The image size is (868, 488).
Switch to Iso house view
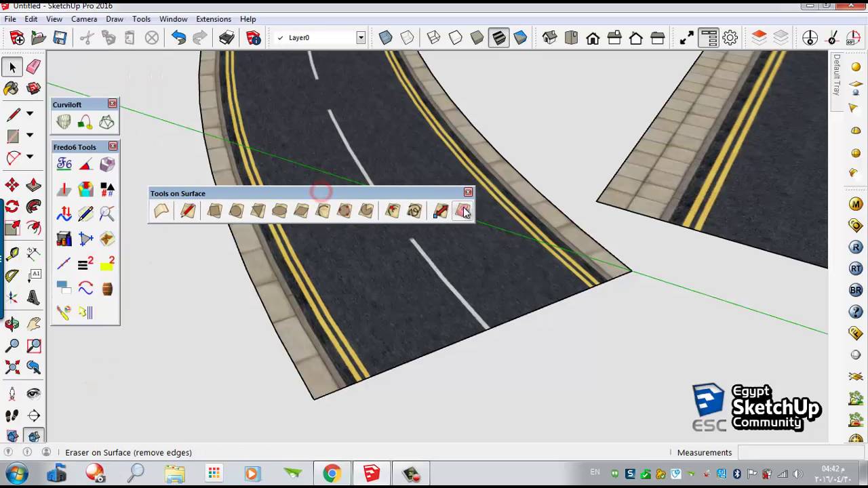tap(550, 38)
